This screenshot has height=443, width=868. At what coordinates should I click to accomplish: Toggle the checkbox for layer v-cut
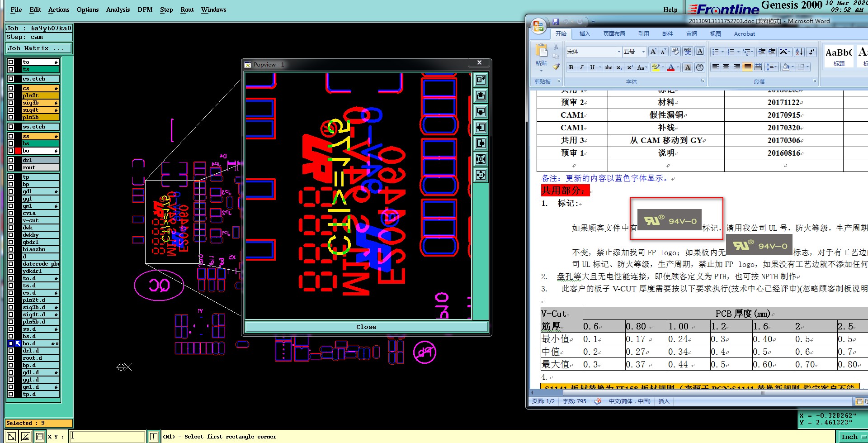(11, 220)
